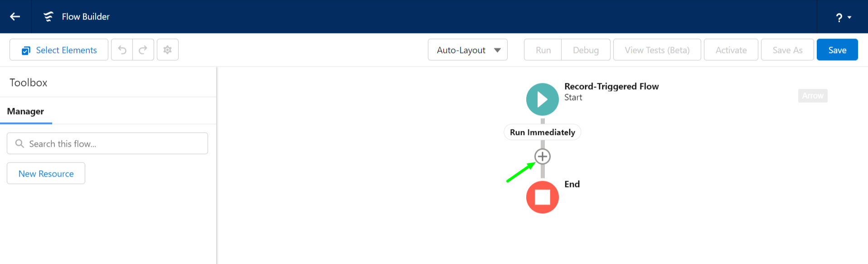Viewport: 868px width, 264px height.
Task: Click the Debug button
Action: point(586,50)
